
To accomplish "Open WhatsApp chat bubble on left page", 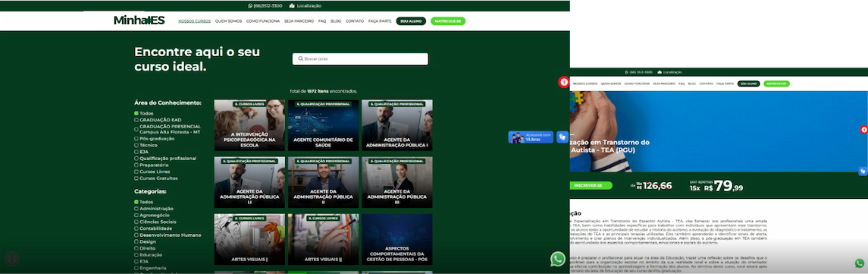I will (557, 259).
